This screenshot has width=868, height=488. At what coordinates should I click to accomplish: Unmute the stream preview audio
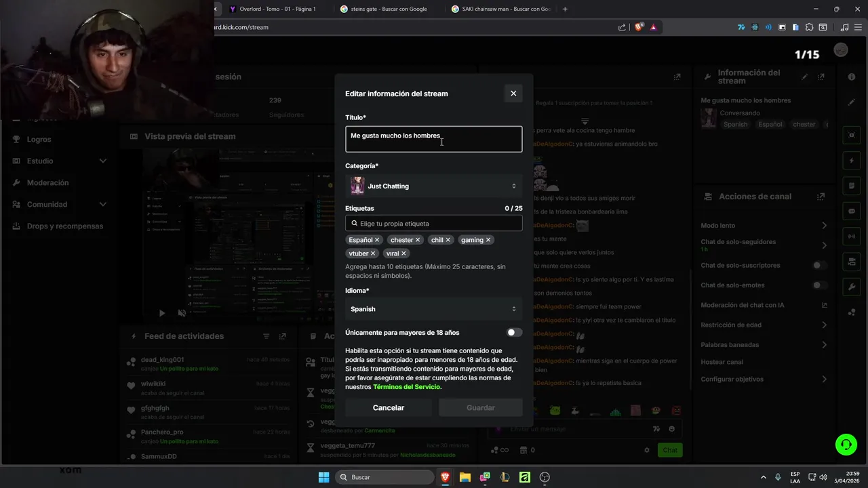click(x=182, y=313)
